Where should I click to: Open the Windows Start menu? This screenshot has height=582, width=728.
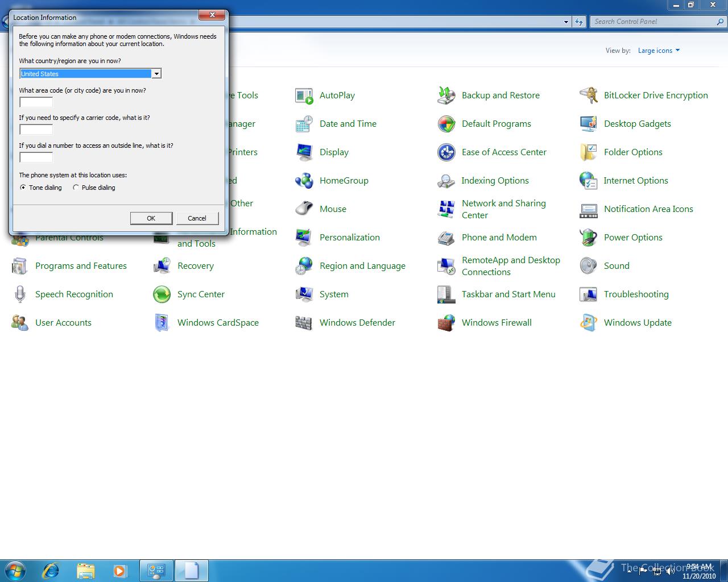(15, 570)
